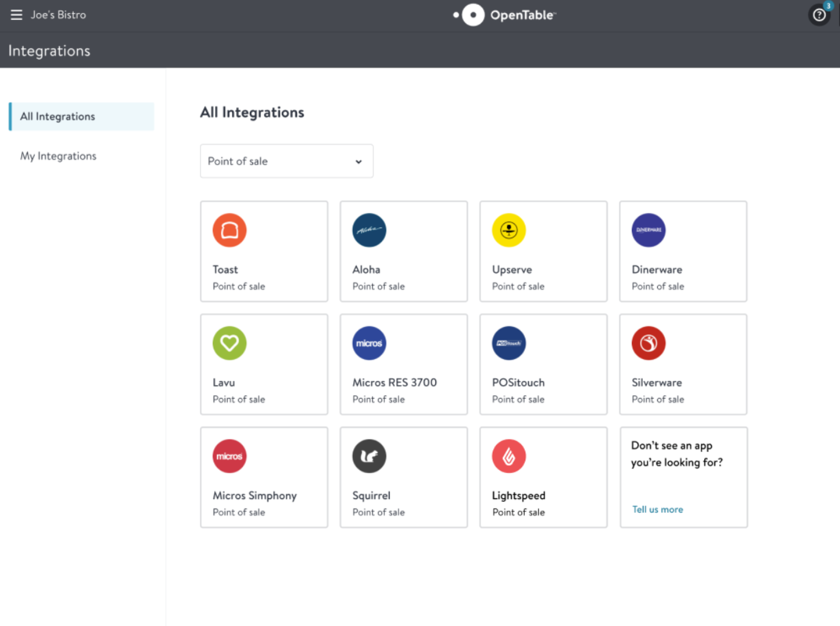
Task: Switch to My Integrations
Action: point(58,156)
